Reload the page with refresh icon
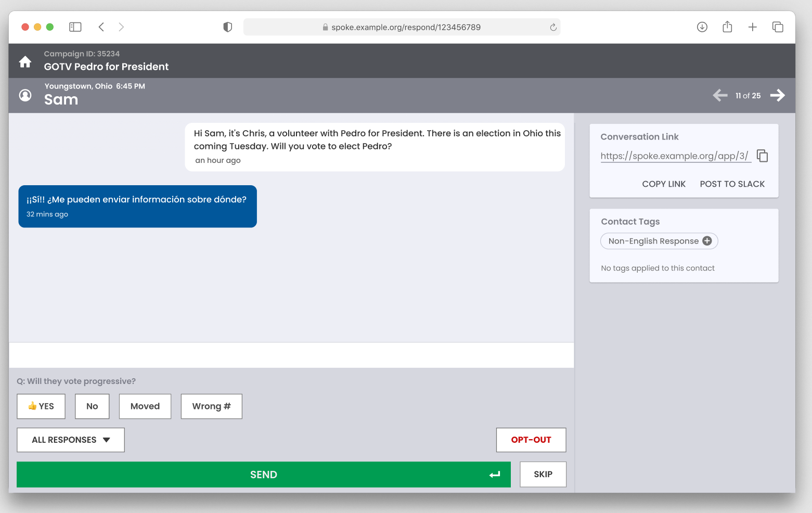Image resolution: width=812 pixels, height=513 pixels. point(553,27)
